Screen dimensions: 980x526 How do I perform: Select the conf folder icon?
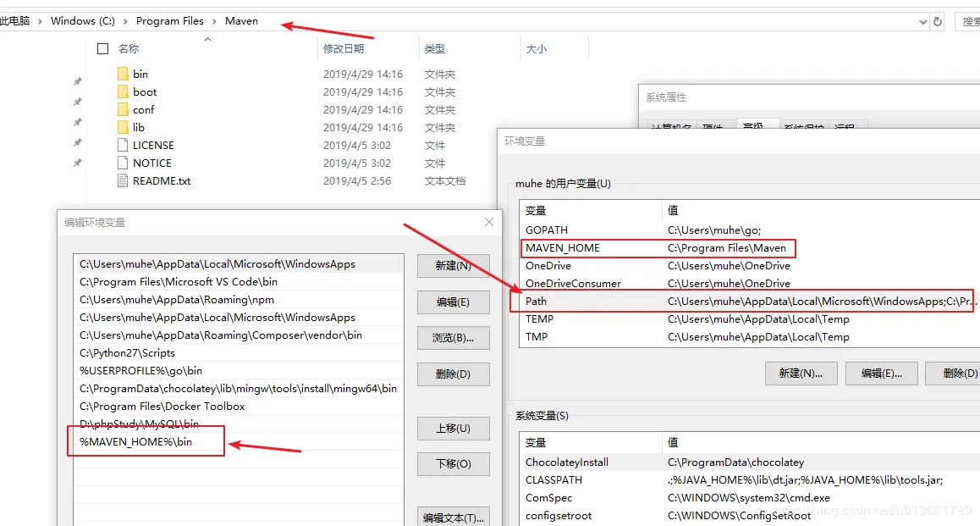pyautogui.click(x=123, y=109)
